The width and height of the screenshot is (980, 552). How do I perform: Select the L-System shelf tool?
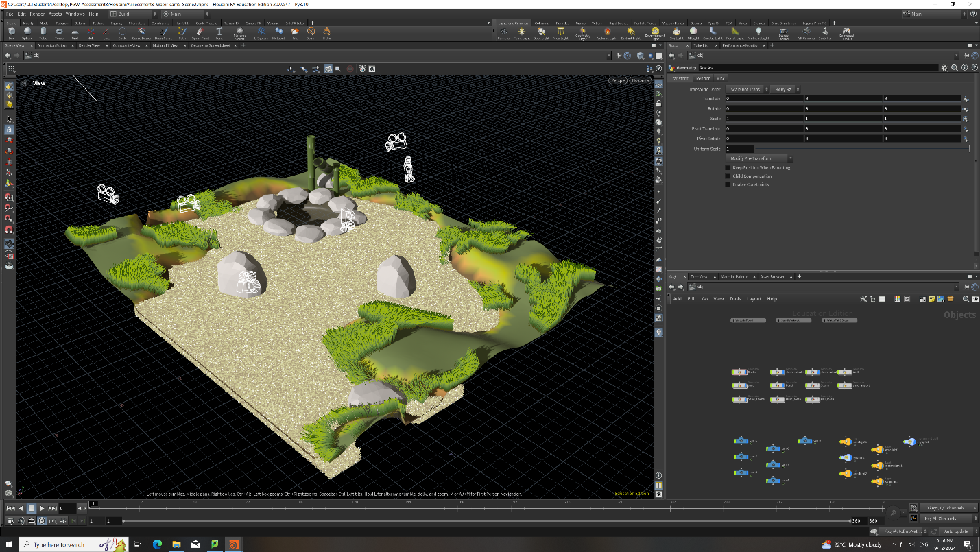tap(261, 32)
